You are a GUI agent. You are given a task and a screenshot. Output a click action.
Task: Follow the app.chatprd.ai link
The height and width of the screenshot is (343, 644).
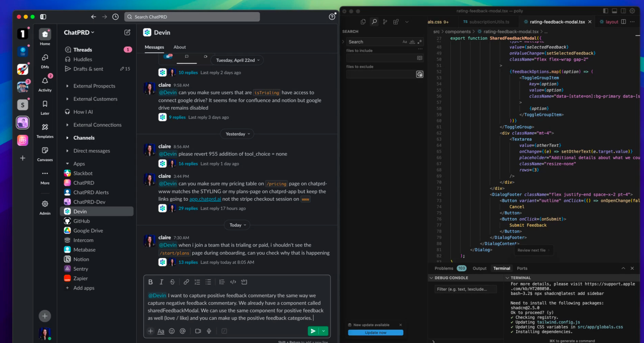[x=205, y=199]
